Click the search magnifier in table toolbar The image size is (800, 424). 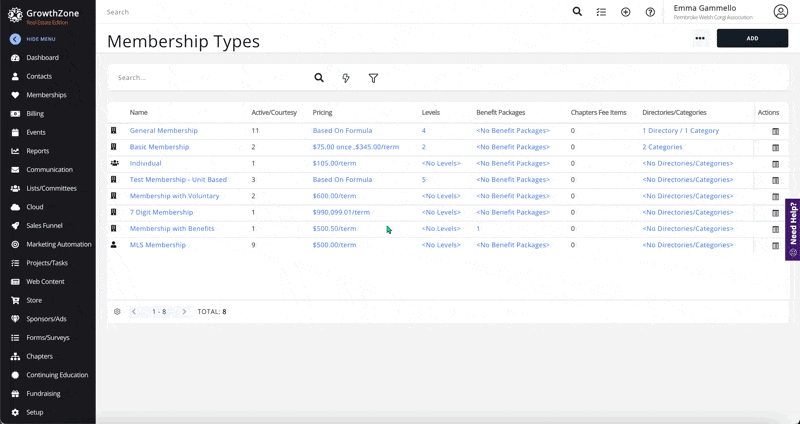point(319,78)
